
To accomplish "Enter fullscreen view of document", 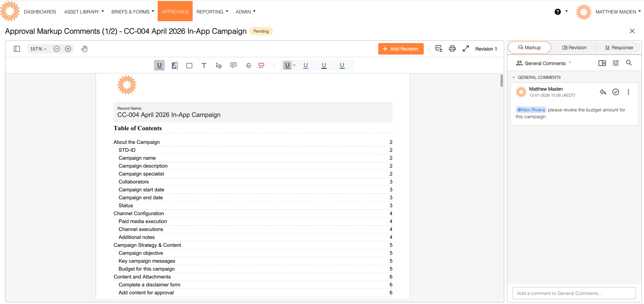I will point(466,49).
